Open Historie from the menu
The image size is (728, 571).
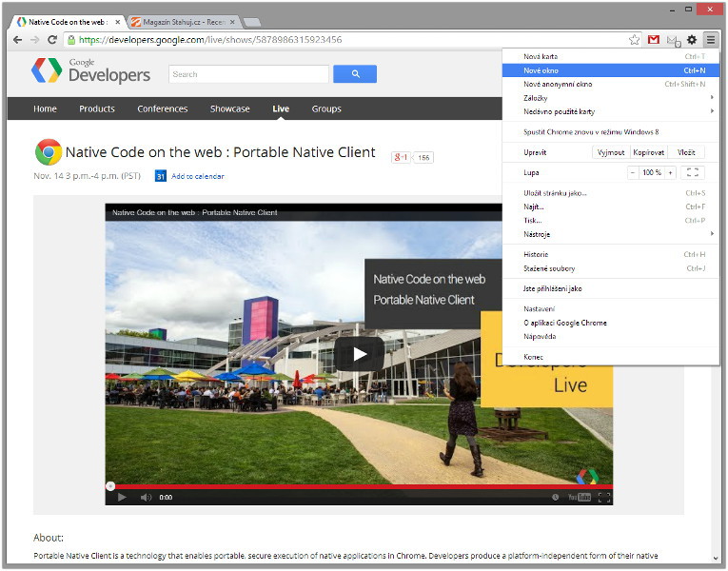pyautogui.click(x=611, y=254)
